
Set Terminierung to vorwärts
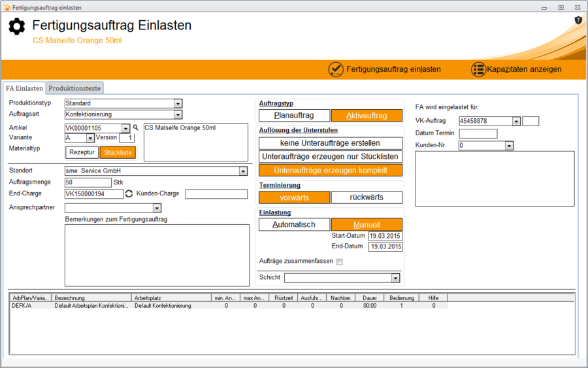coord(295,197)
